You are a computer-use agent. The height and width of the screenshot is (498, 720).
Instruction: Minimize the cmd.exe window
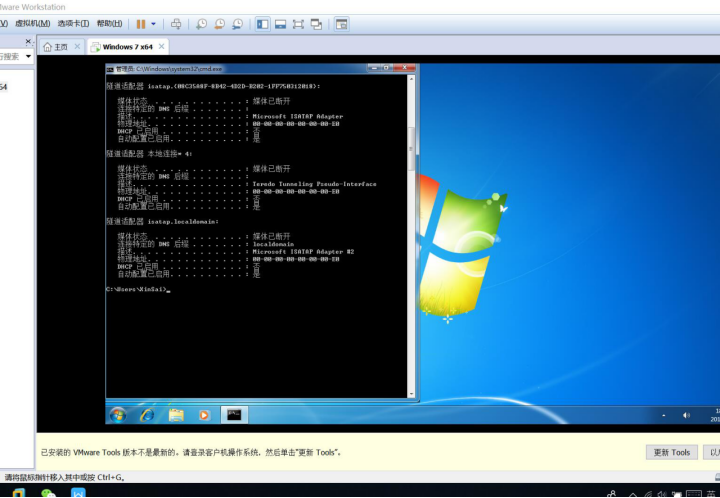374,67
